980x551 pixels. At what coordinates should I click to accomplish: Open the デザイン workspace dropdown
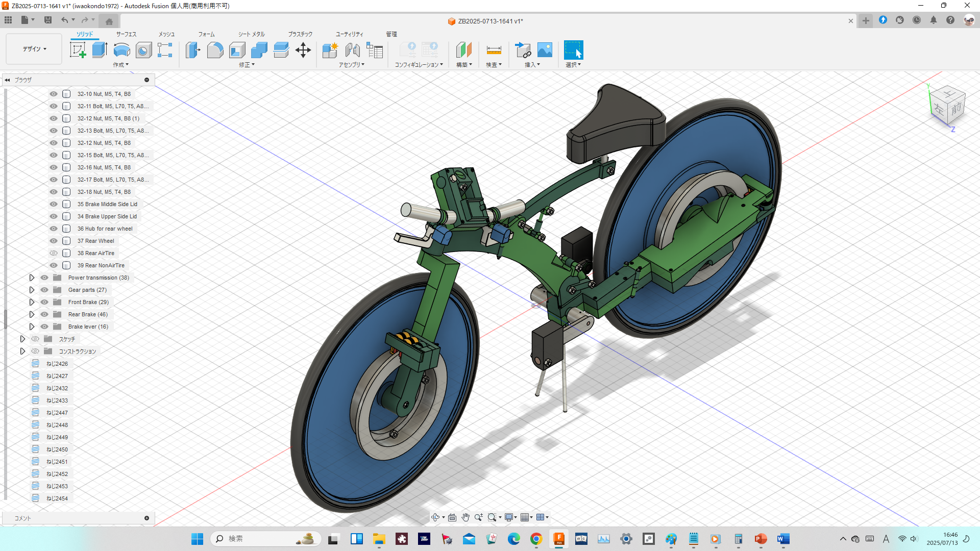(x=34, y=49)
